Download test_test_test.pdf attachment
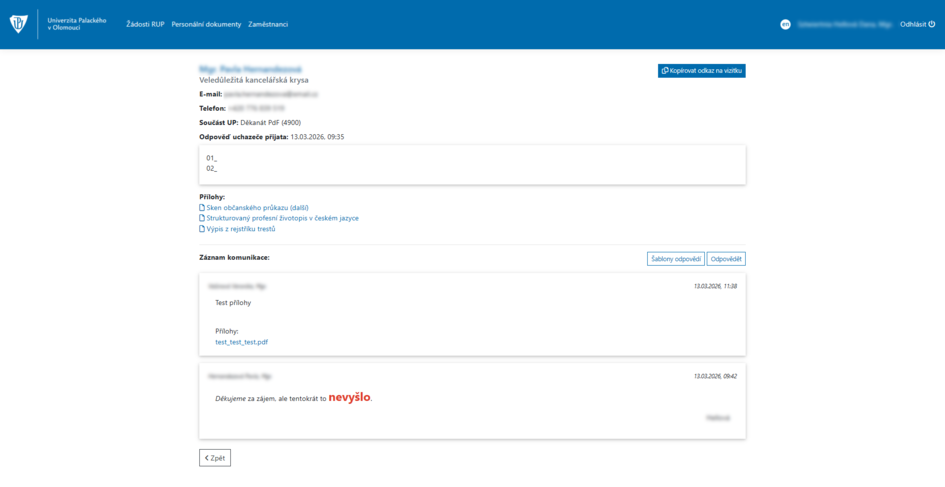Screen dimensions: 945x487 (x=242, y=342)
